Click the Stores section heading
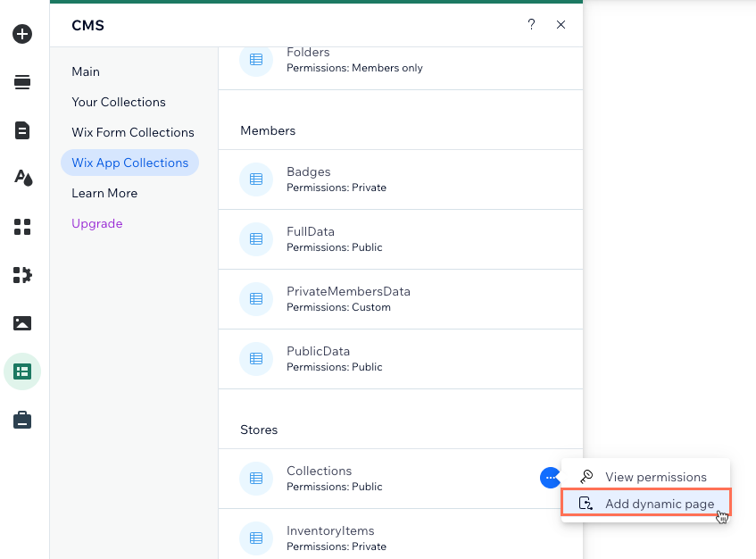Image resolution: width=756 pixels, height=559 pixels. click(259, 430)
